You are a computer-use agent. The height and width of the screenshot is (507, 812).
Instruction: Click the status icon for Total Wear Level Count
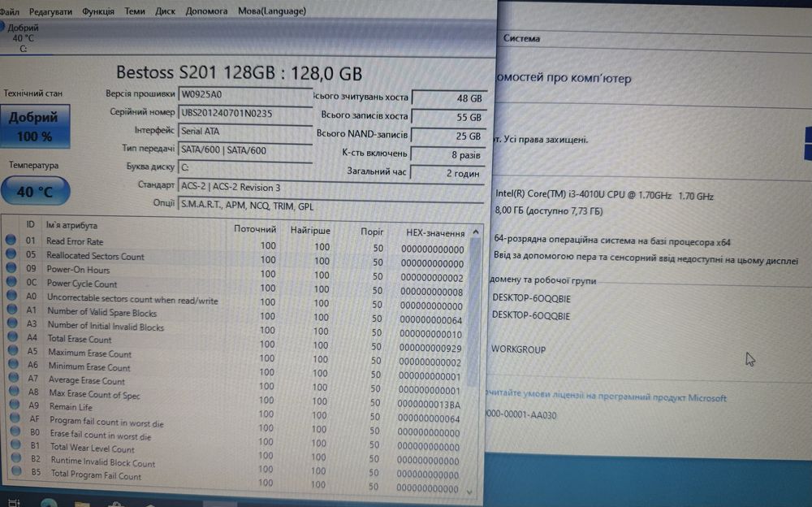point(15,444)
